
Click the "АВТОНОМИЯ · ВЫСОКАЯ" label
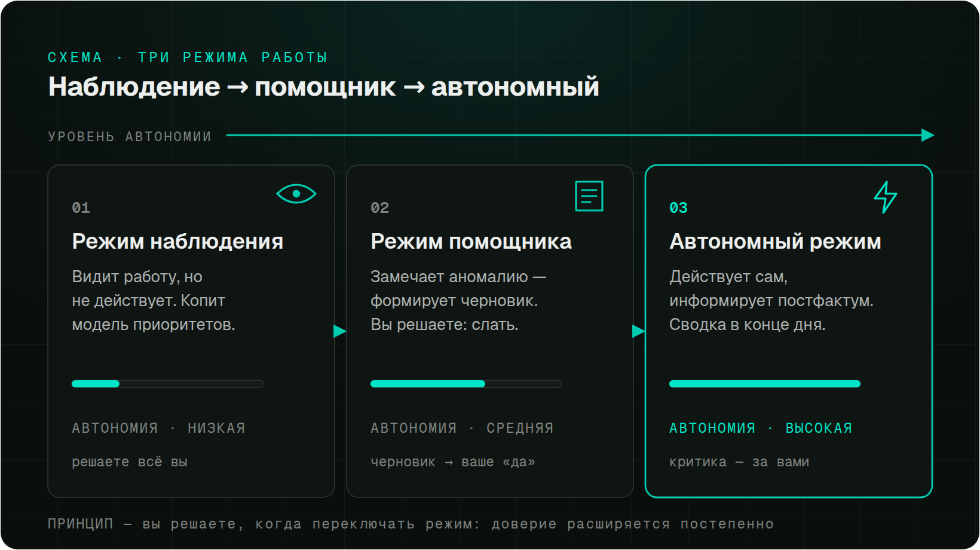point(761,428)
